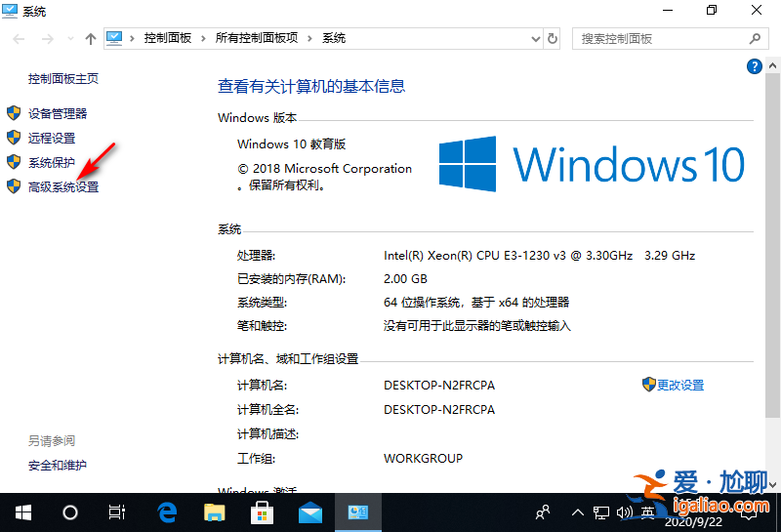Click the shield icon beside 系统保护
Screen dimensions: 781x532
click(14, 162)
